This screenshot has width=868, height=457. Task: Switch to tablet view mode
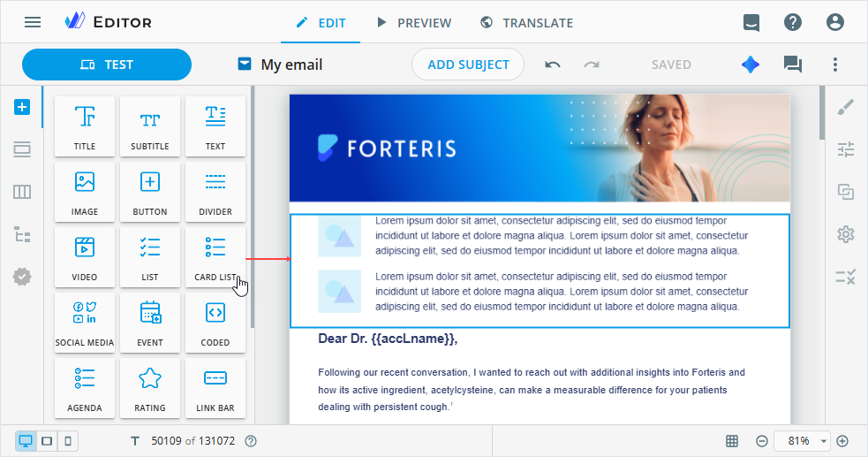(47, 441)
